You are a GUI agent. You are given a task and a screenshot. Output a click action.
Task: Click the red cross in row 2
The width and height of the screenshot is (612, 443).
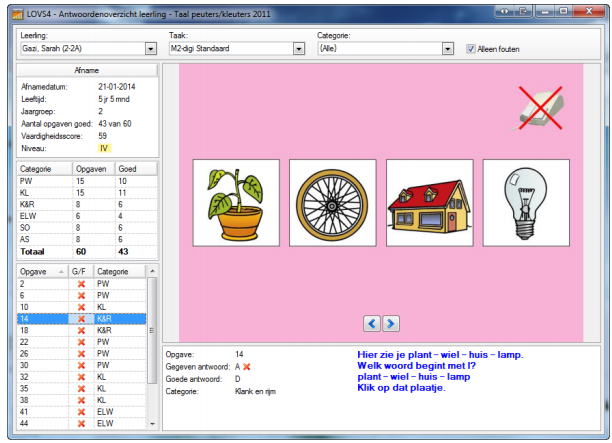pyautogui.click(x=81, y=284)
